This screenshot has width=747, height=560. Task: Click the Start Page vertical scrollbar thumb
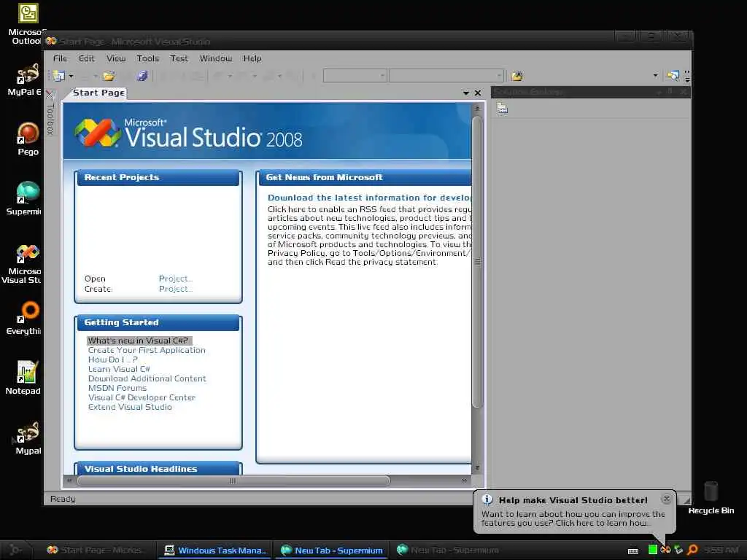[477, 262]
